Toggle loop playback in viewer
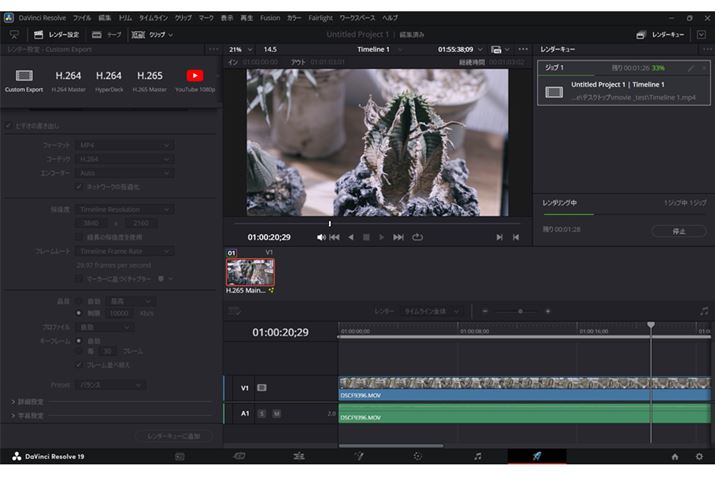The height and width of the screenshot is (477, 715). click(x=418, y=237)
